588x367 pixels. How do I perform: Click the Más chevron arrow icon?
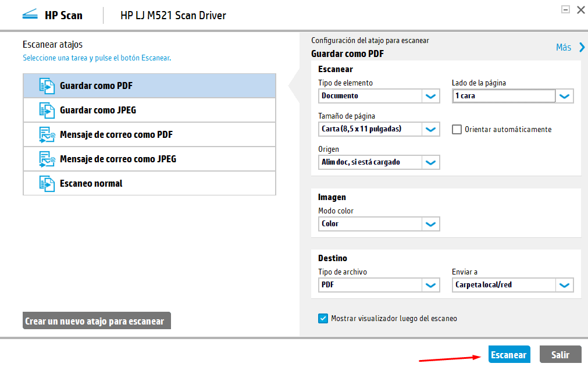pos(582,47)
